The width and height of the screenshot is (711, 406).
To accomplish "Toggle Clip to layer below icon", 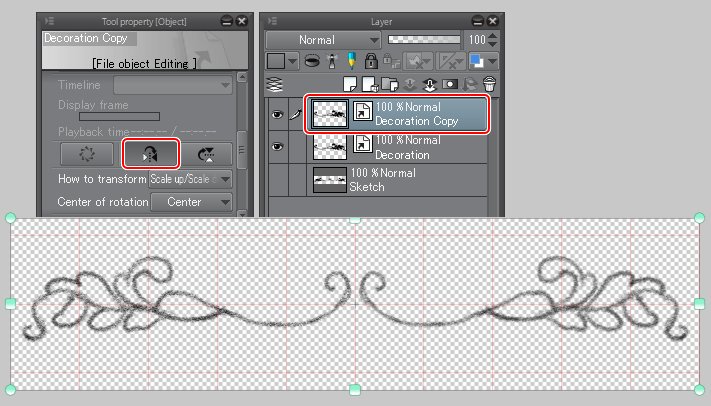I will 312,61.
